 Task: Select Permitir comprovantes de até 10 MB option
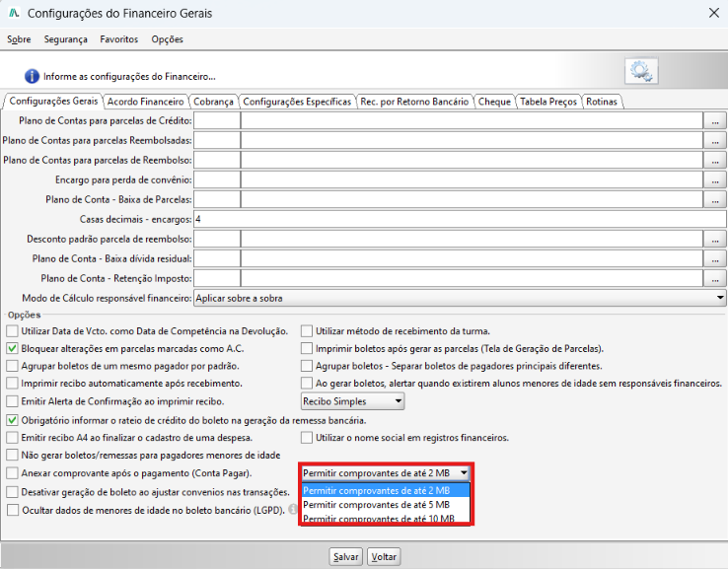click(x=386, y=518)
